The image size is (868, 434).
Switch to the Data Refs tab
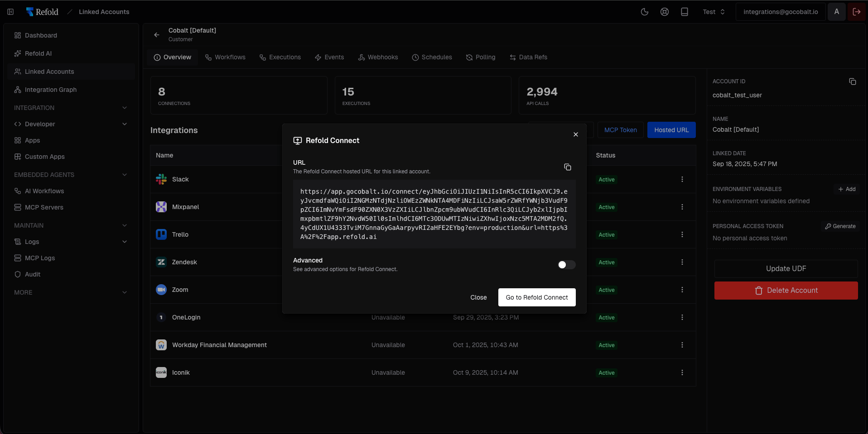click(x=528, y=57)
